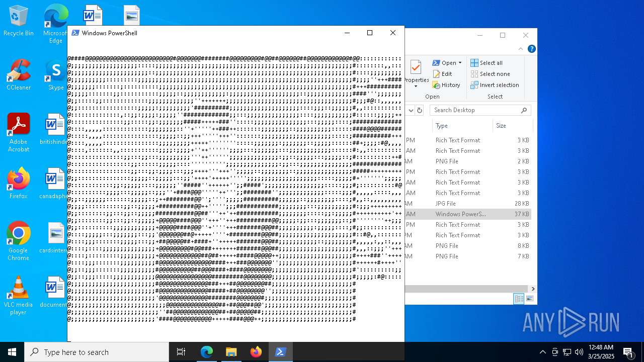Screen dimensions: 644x362
Task: Click the taskbar search box
Action: (x=97, y=352)
